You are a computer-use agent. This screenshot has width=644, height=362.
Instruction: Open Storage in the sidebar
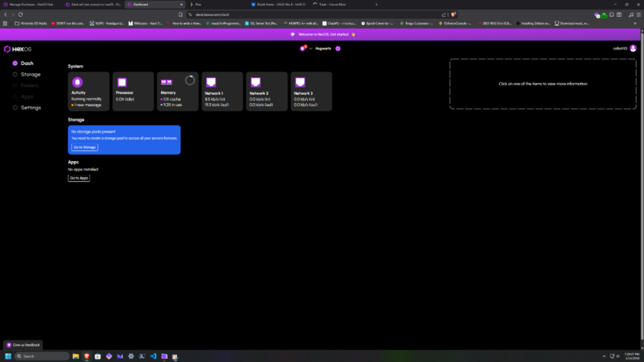[x=30, y=75]
